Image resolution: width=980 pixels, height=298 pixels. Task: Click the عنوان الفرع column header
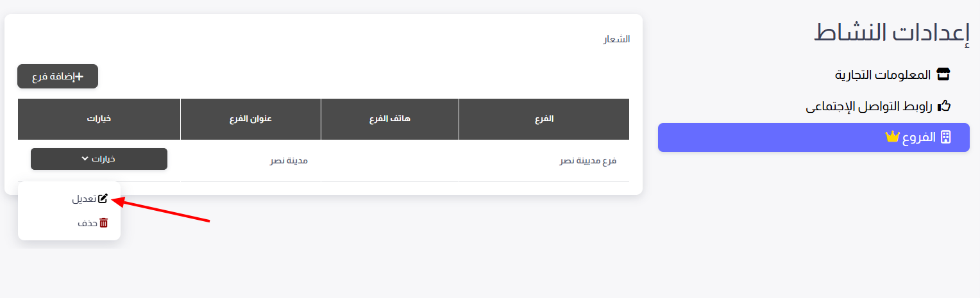[x=251, y=119]
